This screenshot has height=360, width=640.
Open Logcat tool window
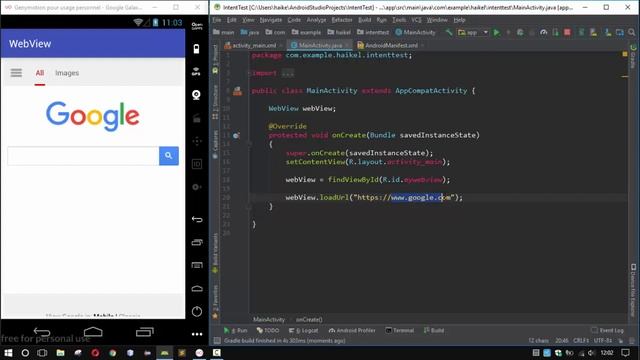pyautogui.click(x=303, y=330)
